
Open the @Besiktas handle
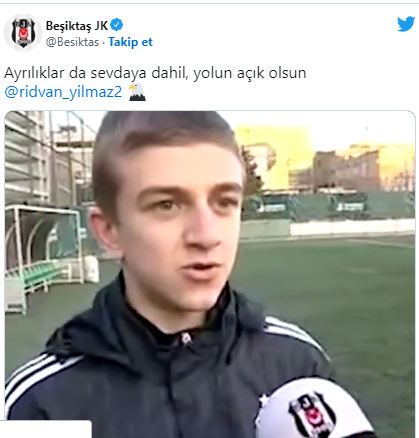(72, 42)
